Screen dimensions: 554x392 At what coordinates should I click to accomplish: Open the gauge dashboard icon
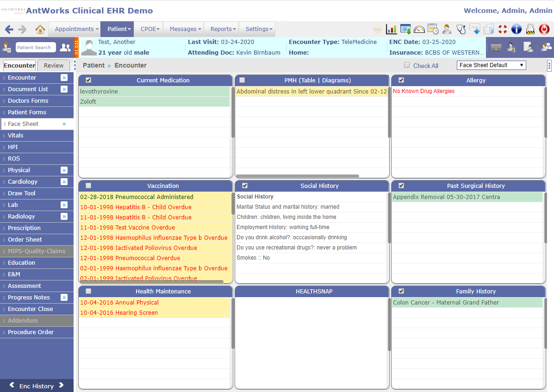pos(419,29)
